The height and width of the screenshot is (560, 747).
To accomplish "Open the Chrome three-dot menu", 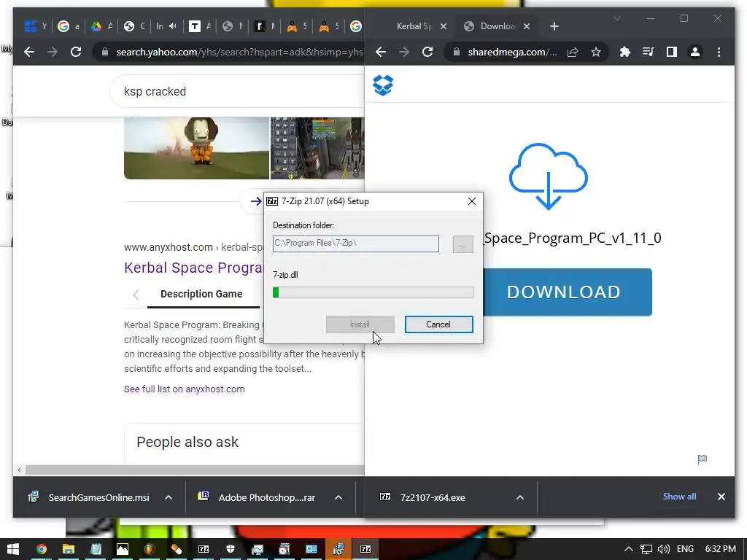I will 719,52.
